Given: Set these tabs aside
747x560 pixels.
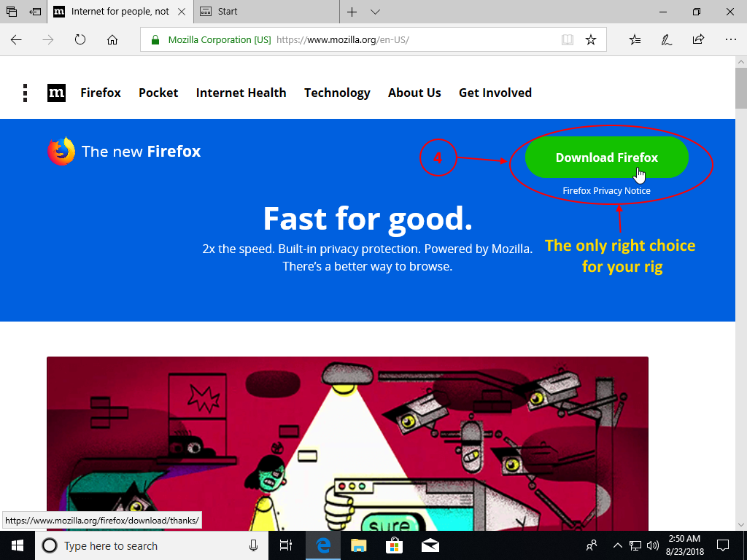Looking at the screenshot, I should [35, 12].
